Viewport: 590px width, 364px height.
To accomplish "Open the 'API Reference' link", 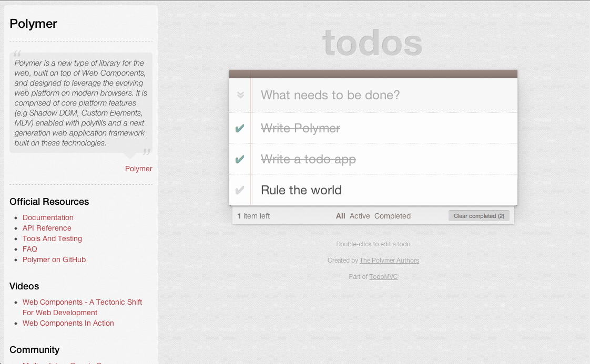I will [x=47, y=228].
